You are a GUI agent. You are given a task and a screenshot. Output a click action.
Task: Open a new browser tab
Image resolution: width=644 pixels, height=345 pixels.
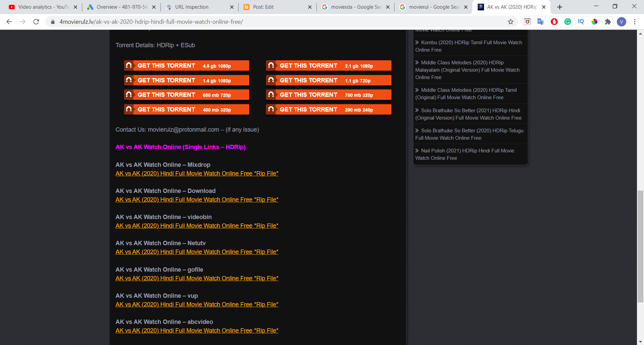tap(559, 7)
